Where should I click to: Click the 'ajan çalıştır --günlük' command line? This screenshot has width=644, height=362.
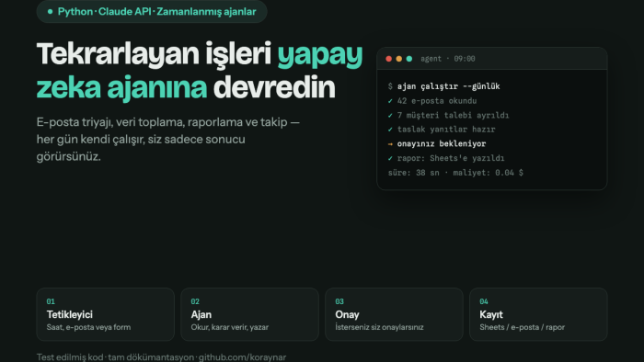[449, 86]
